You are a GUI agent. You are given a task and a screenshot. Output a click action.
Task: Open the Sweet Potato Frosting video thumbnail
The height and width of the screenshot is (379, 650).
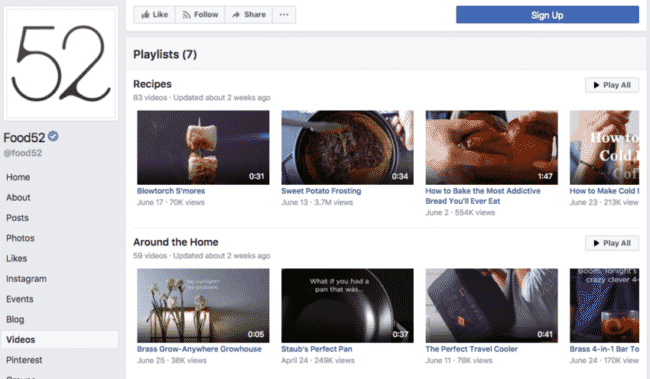click(x=347, y=147)
